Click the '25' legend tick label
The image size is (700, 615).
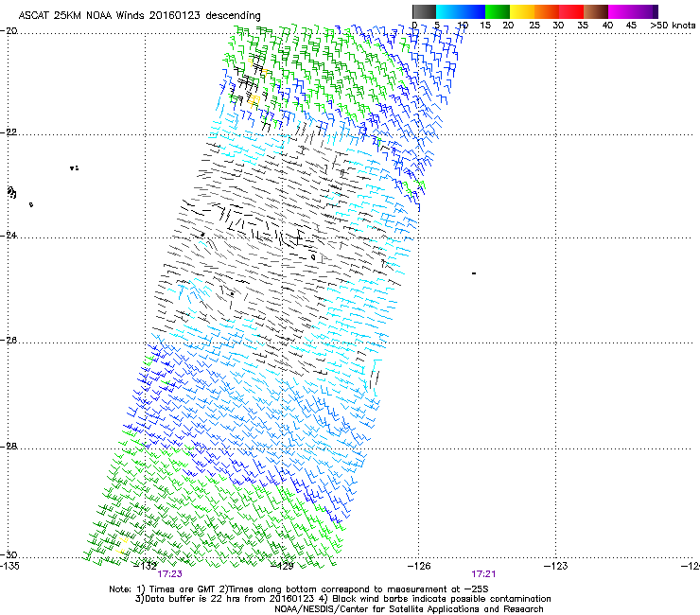click(534, 26)
